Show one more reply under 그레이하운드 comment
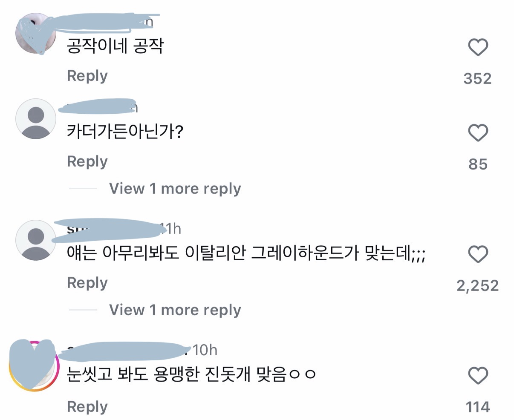Viewport: 514px width, 420px height. (175, 310)
